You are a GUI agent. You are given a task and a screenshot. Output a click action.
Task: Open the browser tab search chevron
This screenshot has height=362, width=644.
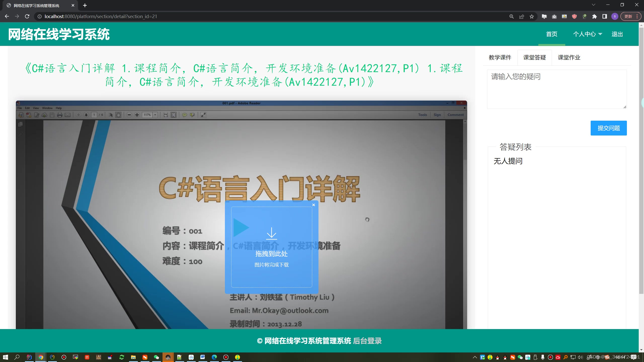click(x=593, y=5)
